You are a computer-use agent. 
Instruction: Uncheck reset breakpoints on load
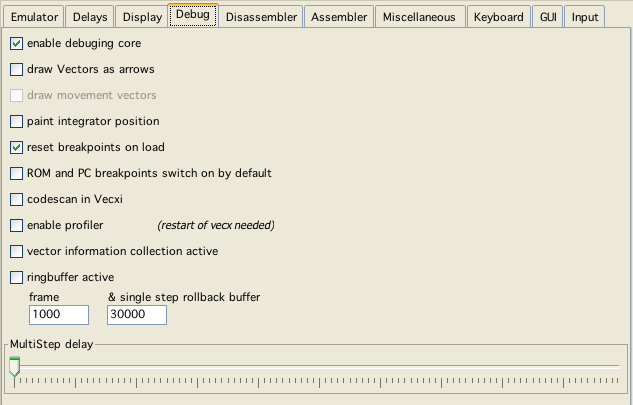click(16, 148)
